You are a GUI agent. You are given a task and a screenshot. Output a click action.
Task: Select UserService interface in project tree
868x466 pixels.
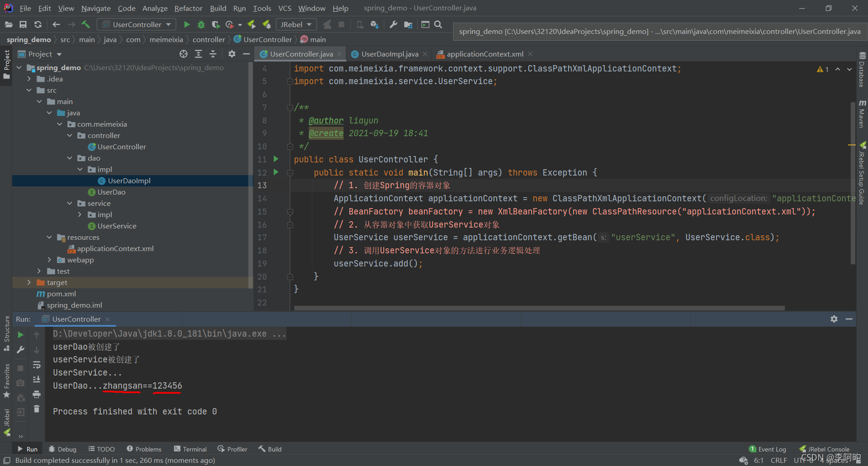117,226
